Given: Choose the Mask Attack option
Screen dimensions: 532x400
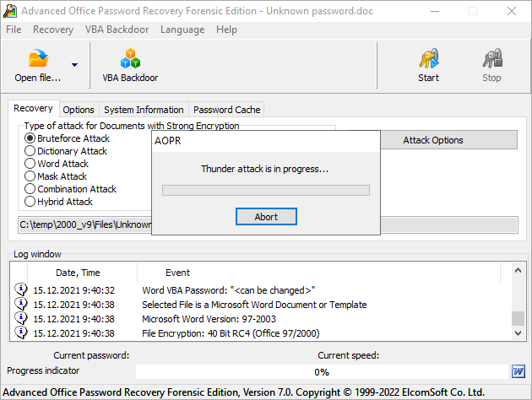Looking at the screenshot, I should click(x=30, y=176).
